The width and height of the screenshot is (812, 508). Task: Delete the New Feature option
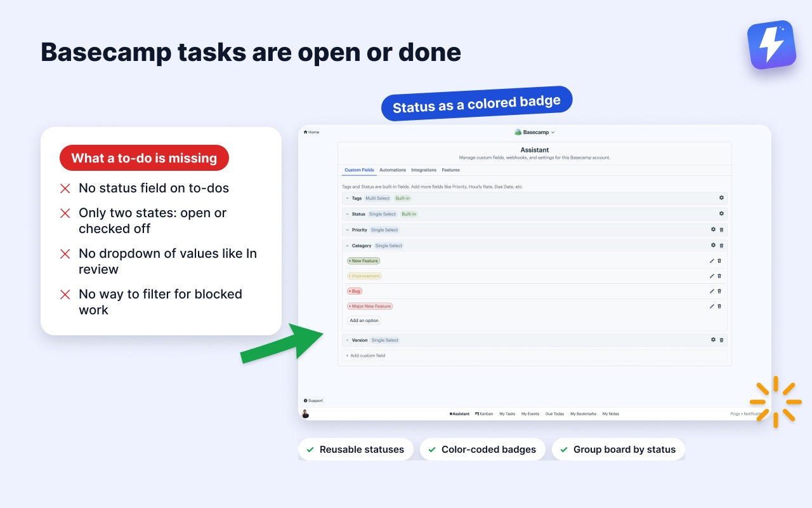[x=719, y=261]
